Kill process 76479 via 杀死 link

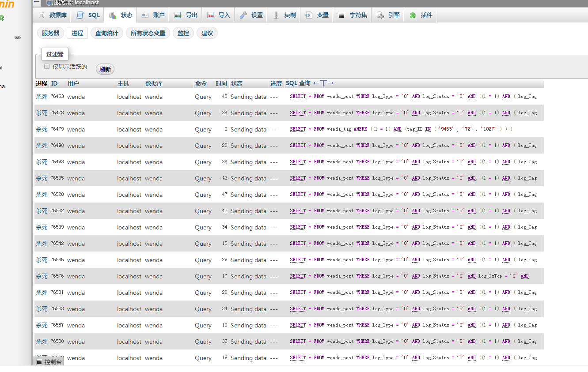42,129
